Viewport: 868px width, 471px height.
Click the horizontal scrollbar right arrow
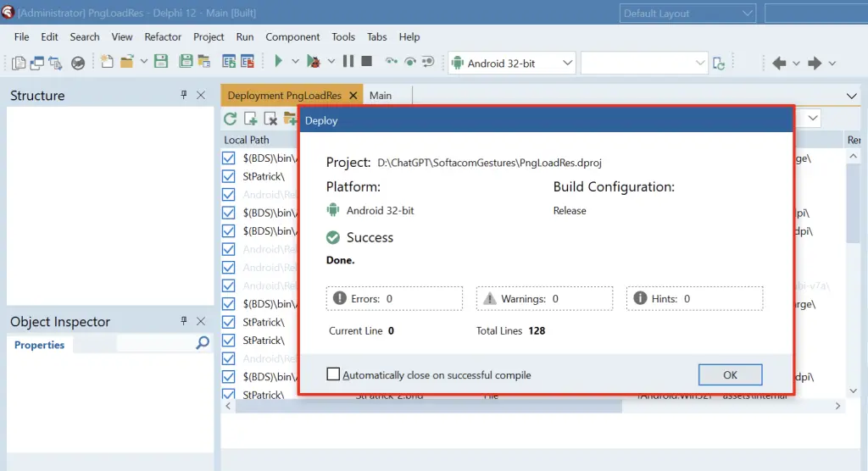(x=837, y=407)
